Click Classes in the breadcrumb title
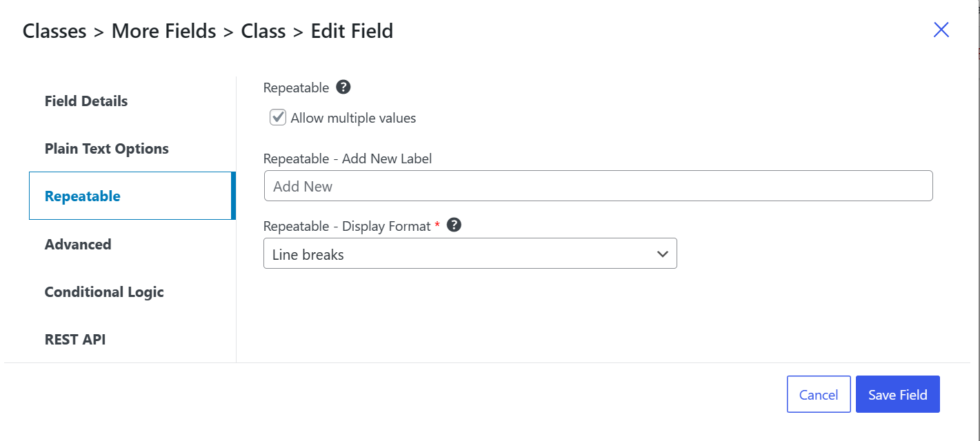 tap(54, 31)
